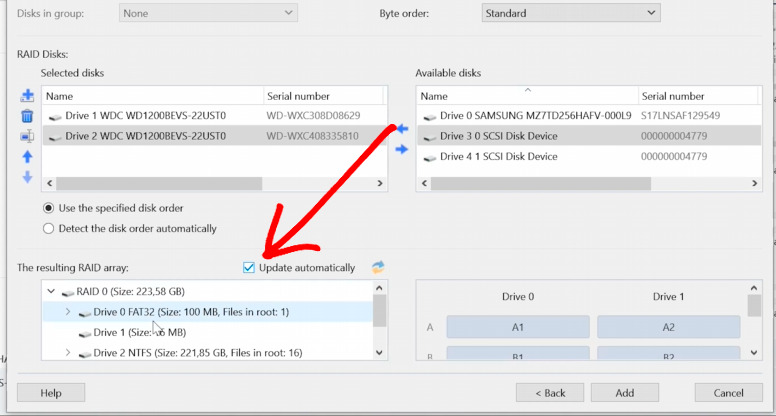This screenshot has height=416, width=776.
Task: Click block A2 in the RAID layout
Action: point(669,327)
